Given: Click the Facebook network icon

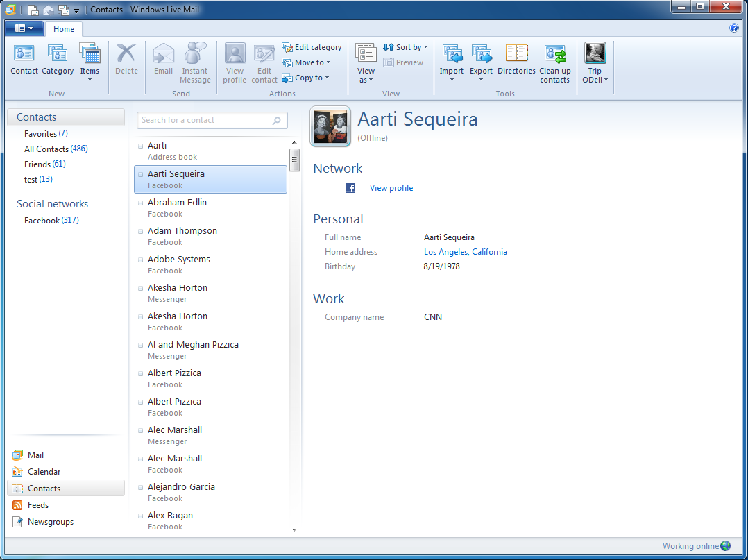Looking at the screenshot, I should point(350,188).
